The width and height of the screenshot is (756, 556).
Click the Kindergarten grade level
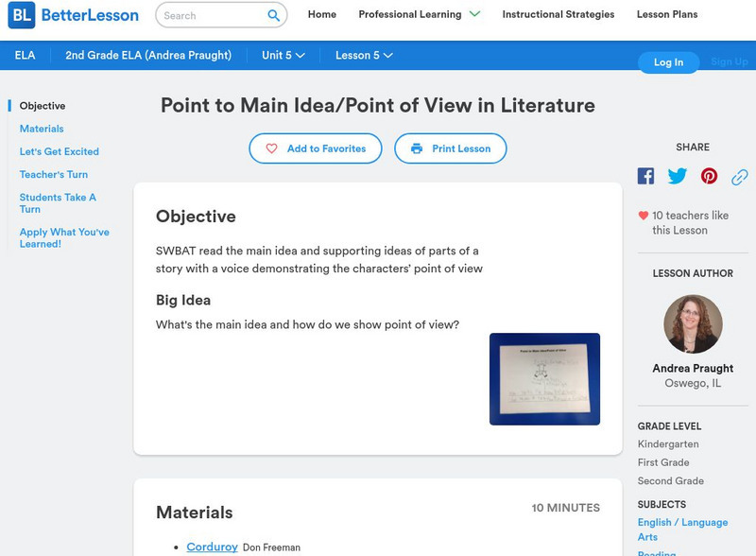point(668,444)
